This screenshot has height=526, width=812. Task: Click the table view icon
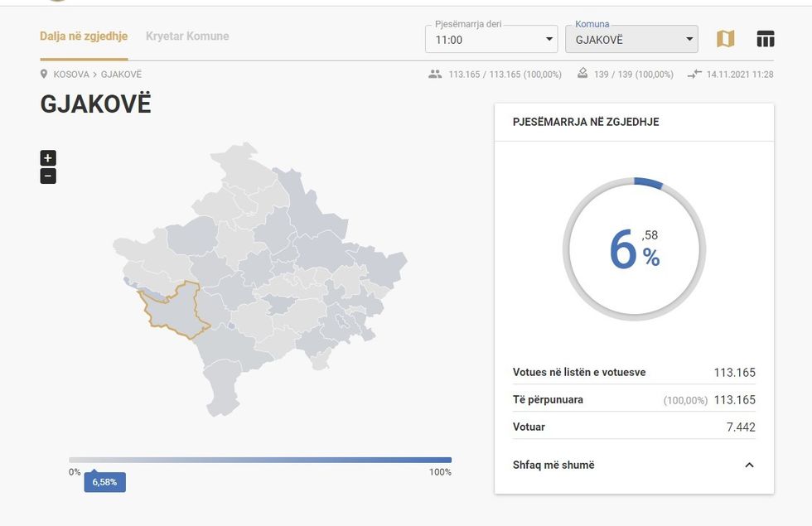765,39
